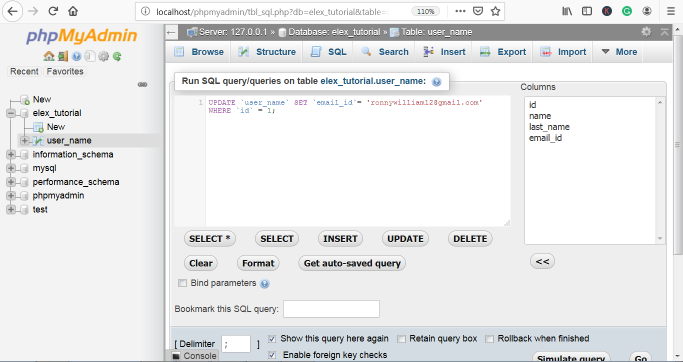Expand the user_name table node

pos(24,141)
